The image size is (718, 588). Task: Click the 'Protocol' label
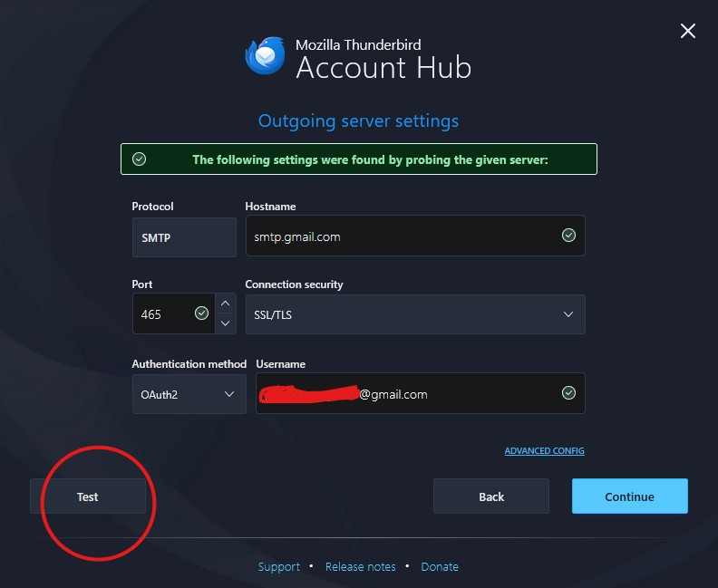pyautogui.click(x=152, y=207)
